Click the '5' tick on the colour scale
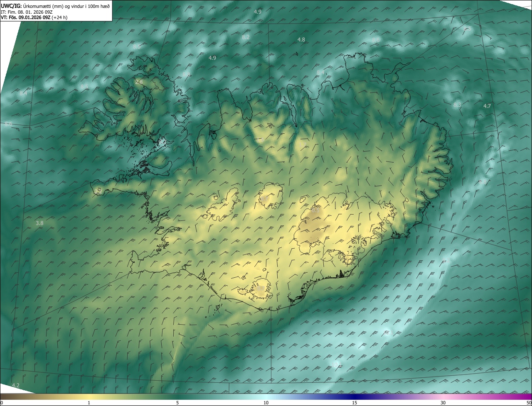Viewport: 532px width, 406px height. tap(177, 403)
